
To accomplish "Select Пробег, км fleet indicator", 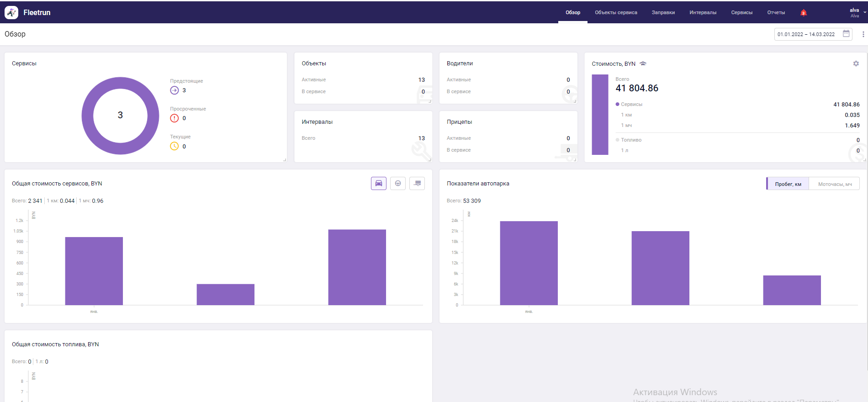I will click(788, 184).
